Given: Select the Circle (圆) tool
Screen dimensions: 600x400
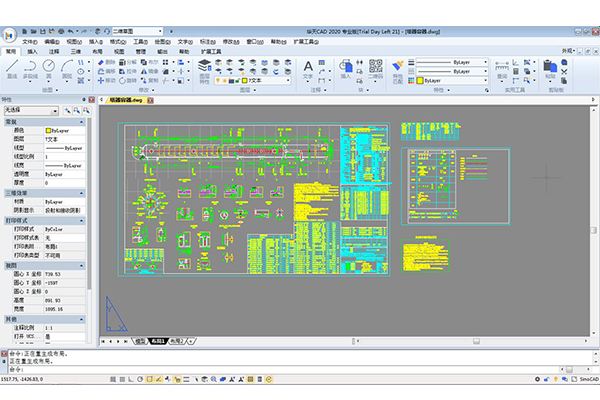Looking at the screenshot, I should 49,69.
